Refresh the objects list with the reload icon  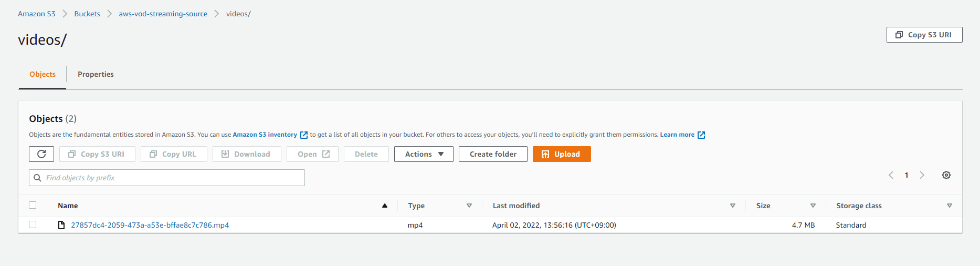pyautogui.click(x=41, y=154)
